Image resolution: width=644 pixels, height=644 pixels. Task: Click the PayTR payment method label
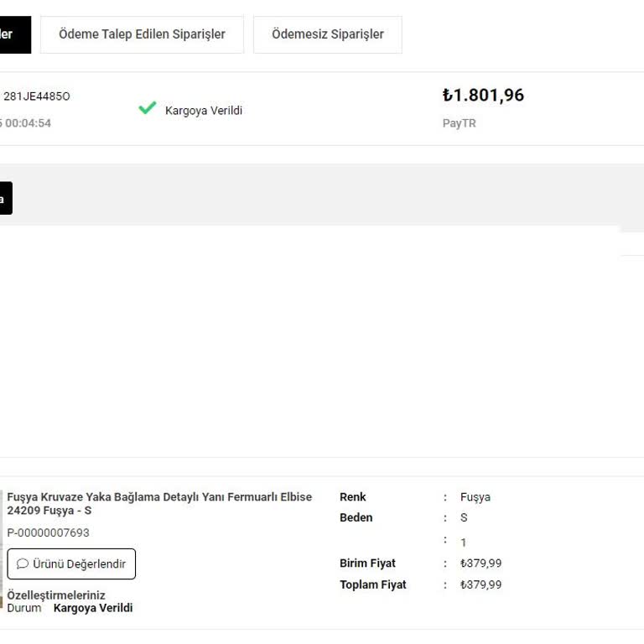459,123
